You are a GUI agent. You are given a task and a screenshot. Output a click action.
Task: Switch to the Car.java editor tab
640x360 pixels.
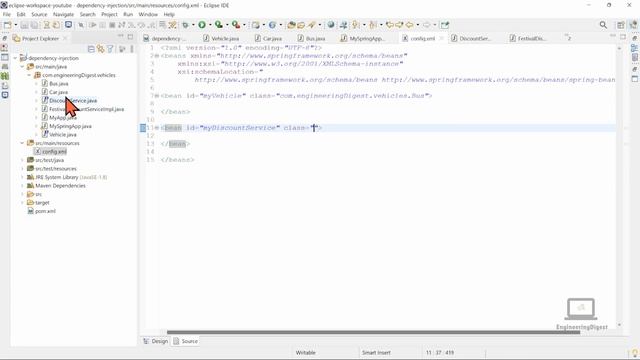pyautogui.click(x=268, y=38)
